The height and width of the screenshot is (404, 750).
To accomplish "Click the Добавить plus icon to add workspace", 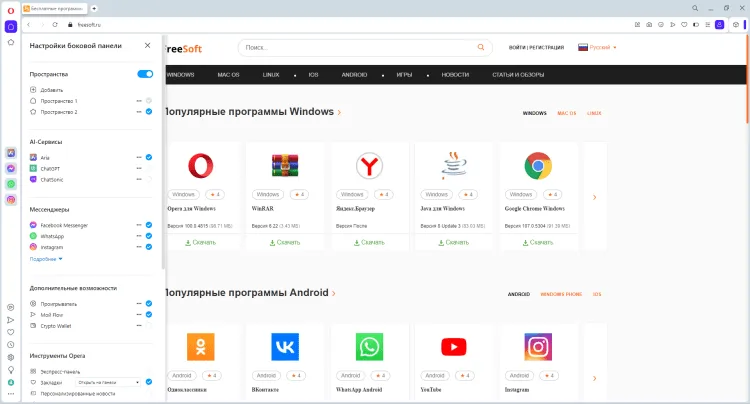I will click(33, 90).
